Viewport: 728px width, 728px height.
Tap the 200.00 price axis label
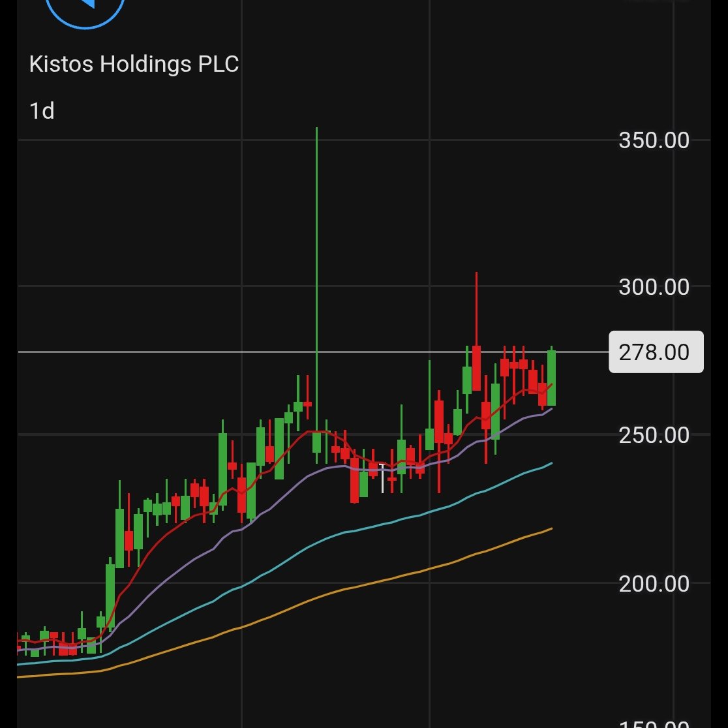pyautogui.click(x=654, y=584)
